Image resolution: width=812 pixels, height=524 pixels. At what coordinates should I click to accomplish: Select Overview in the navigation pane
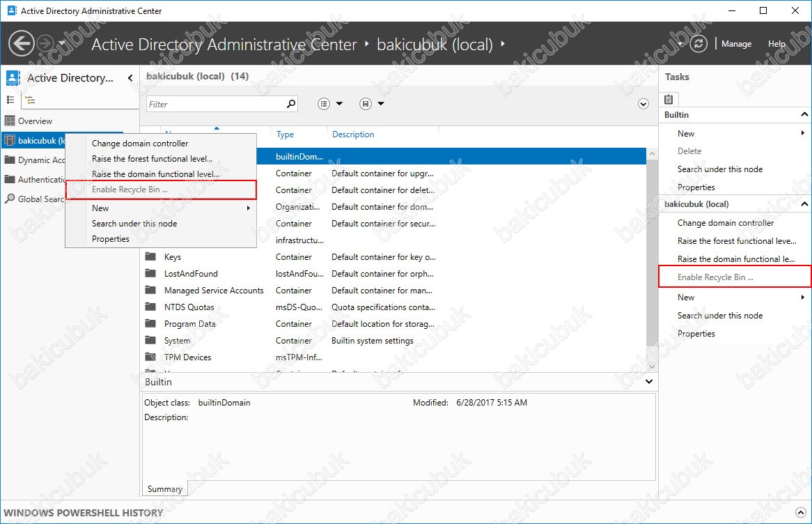(35, 121)
